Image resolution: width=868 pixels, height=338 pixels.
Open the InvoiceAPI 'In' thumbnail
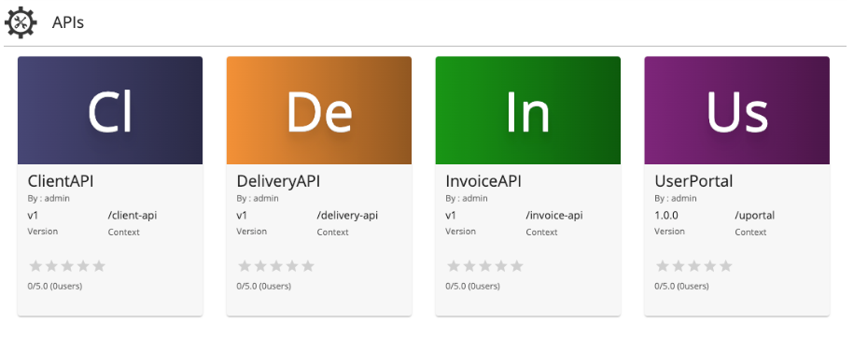click(x=528, y=110)
